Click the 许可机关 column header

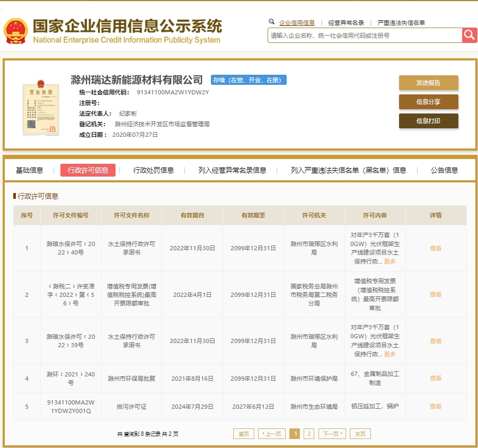314,215
